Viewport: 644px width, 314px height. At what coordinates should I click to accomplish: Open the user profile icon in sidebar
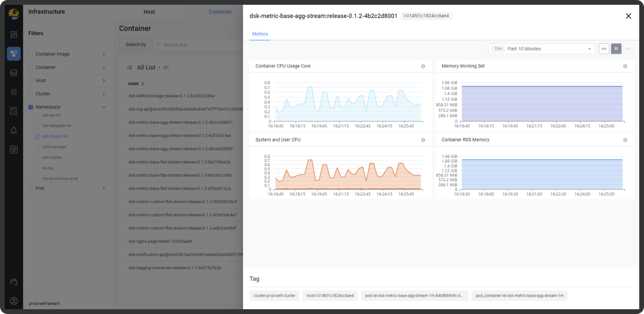(x=13, y=301)
